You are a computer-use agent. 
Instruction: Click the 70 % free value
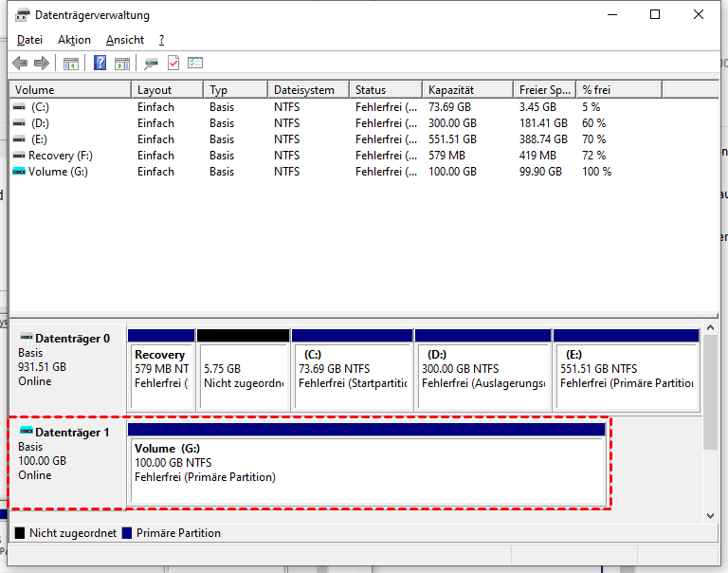(x=593, y=139)
